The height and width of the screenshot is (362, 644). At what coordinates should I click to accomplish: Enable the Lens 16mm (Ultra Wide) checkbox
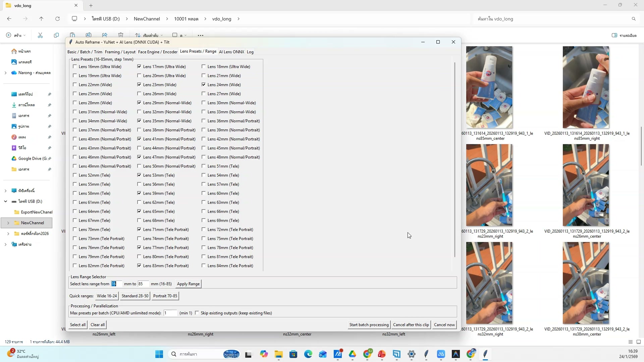tap(75, 66)
